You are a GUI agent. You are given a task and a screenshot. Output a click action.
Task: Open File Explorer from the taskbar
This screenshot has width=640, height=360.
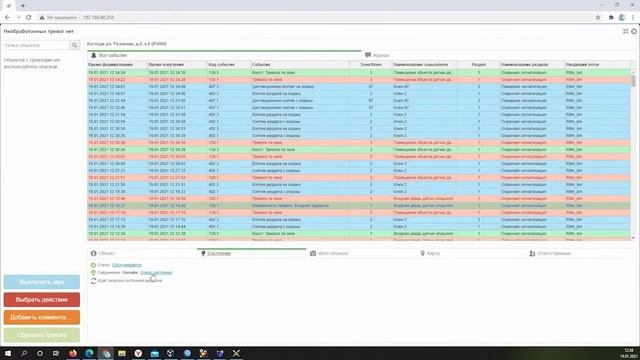pyautogui.click(x=122, y=353)
